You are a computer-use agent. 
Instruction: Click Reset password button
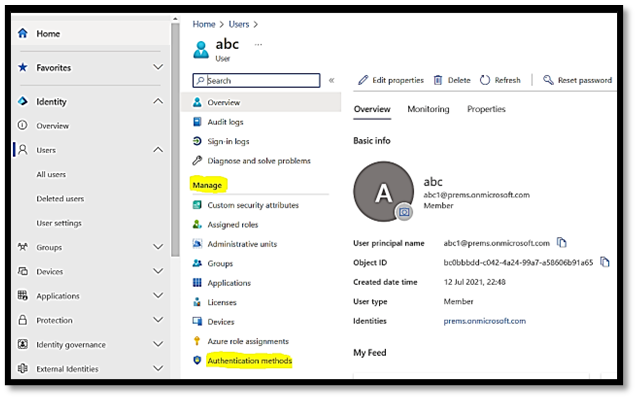tap(578, 80)
